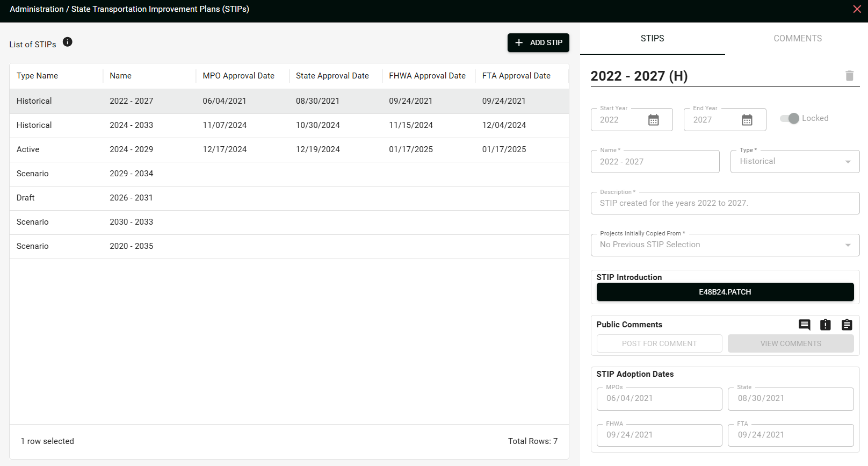Select the Scenario 2029 - 2034 row

[289, 174]
